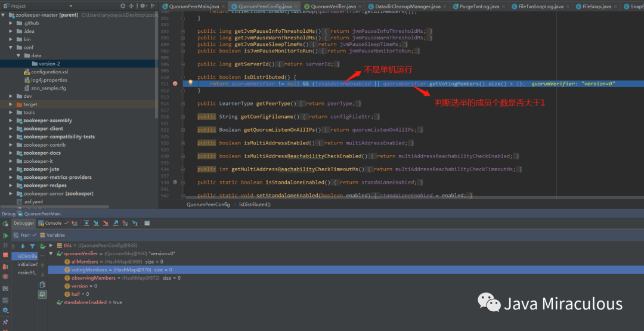
Task: Select version-2 folder in project tree
Action: click(x=79, y=64)
